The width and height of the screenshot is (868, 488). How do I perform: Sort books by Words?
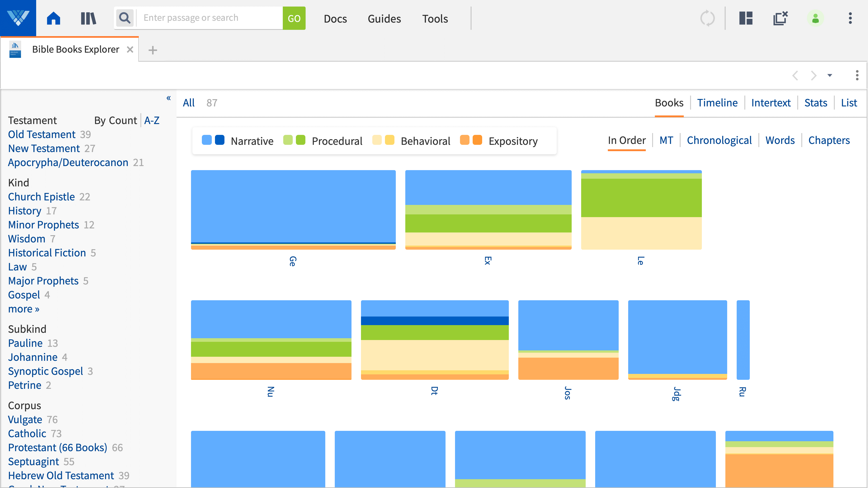pyautogui.click(x=780, y=140)
